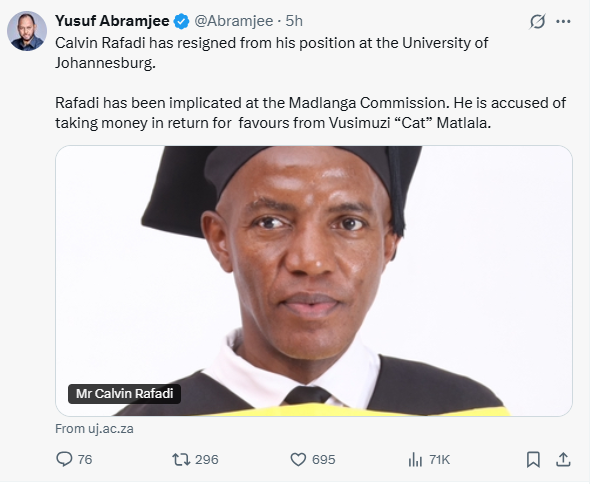The height and width of the screenshot is (484, 601).
Task: Click the 71K views count
Action: pos(439,459)
